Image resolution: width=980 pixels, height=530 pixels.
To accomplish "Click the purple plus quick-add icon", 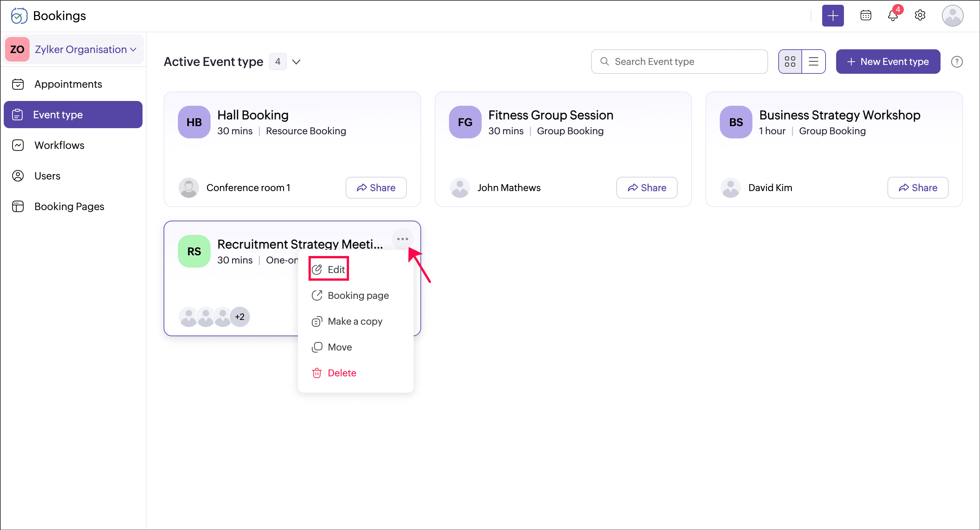I will tap(832, 16).
